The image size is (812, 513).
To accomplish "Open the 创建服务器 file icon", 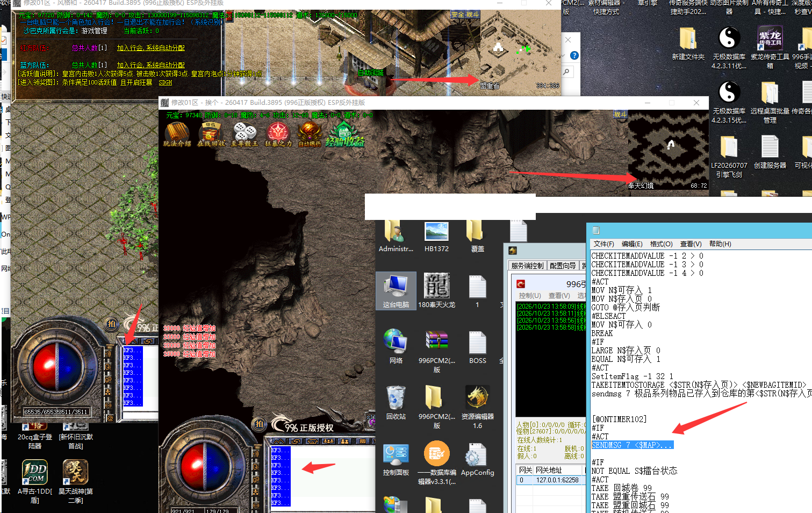I will coord(770,152).
